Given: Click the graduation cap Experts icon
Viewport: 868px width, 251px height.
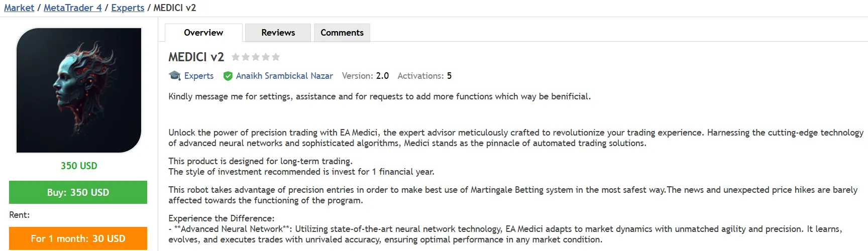Looking at the screenshot, I should point(175,76).
